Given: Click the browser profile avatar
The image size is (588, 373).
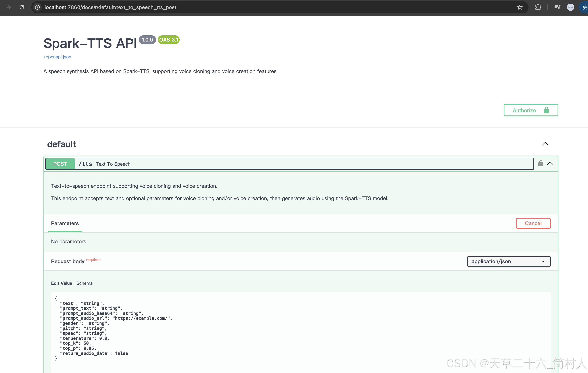Looking at the screenshot, I should click(x=570, y=7).
